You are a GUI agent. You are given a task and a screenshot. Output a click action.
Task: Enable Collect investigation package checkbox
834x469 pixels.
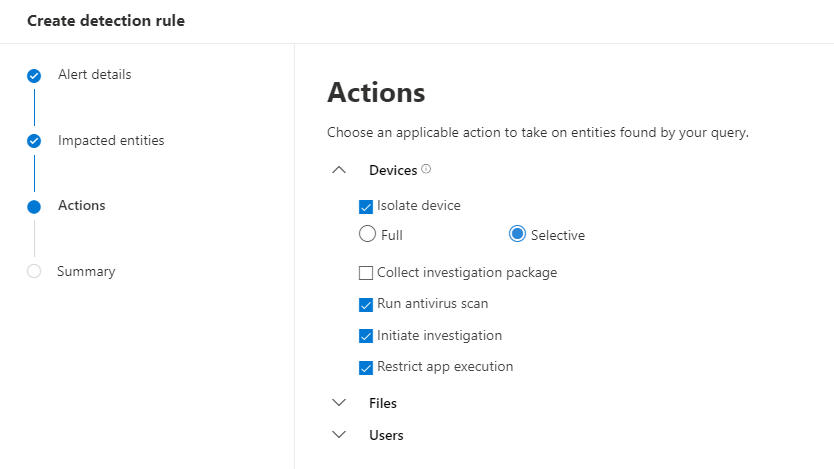(x=366, y=273)
